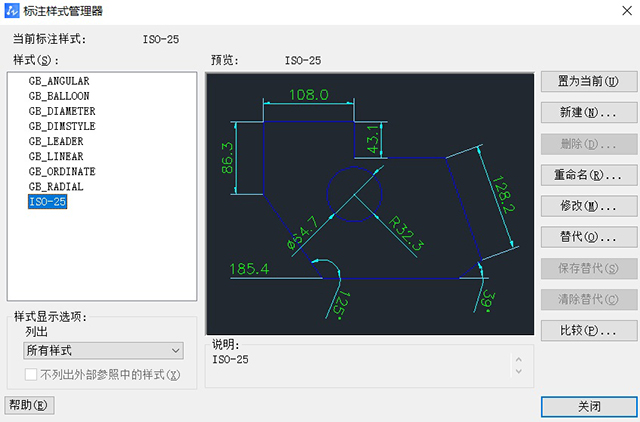Choose the GB_ORDINATE style

coord(61,171)
